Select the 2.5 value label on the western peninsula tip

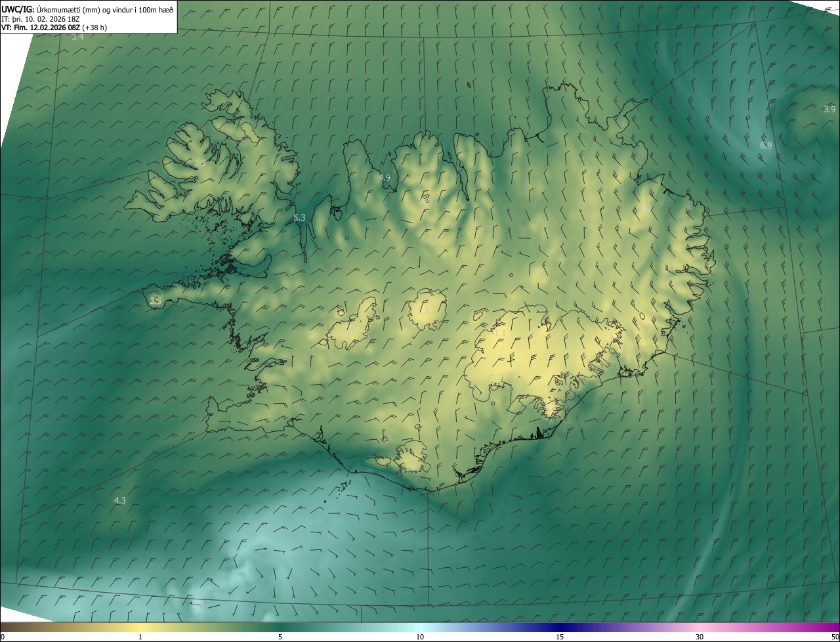click(156, 301)
